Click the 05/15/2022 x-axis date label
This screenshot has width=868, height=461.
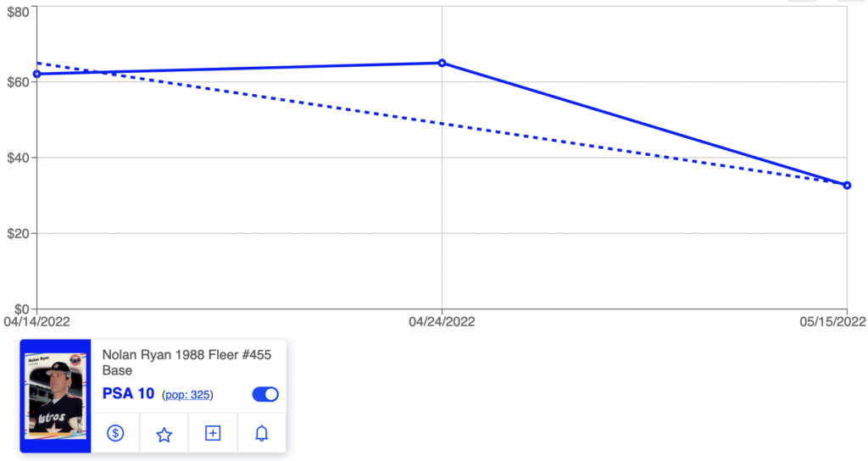[x=832, y=321]
